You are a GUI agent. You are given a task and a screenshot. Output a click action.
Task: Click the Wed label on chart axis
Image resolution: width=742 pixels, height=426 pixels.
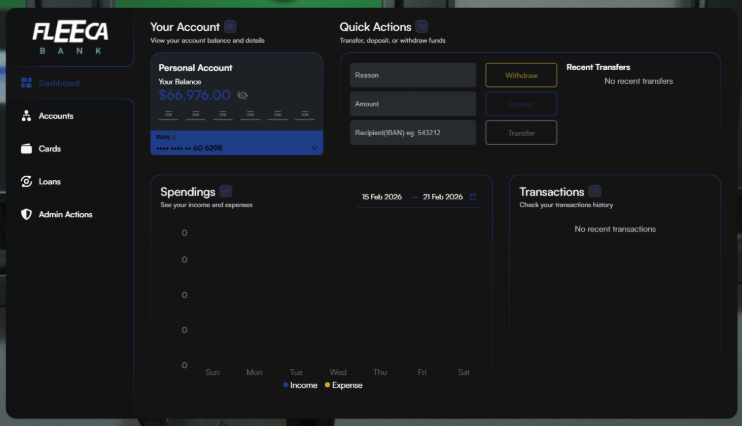(338, 373)
